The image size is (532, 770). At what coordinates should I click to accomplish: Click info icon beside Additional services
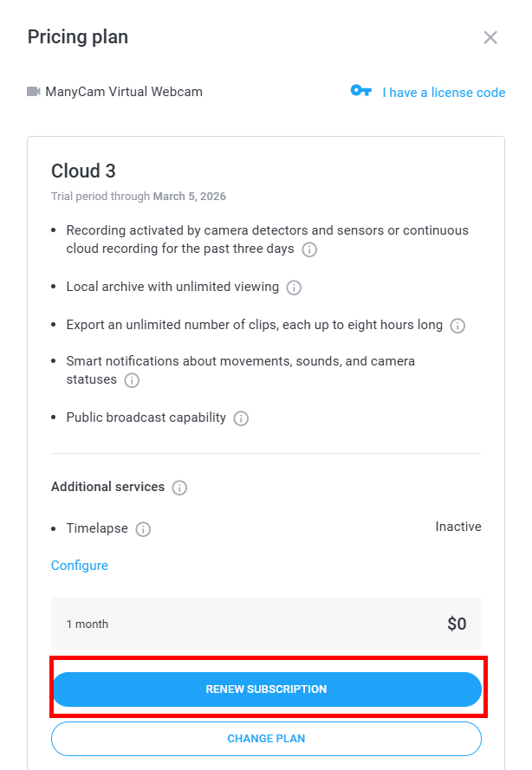[179, 488]
